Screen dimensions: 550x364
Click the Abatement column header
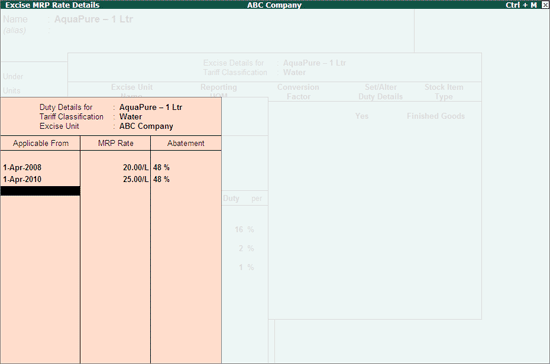pos(186,143)
